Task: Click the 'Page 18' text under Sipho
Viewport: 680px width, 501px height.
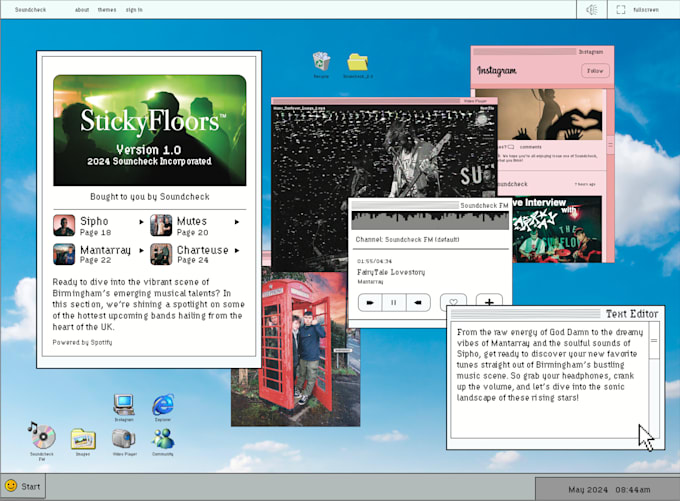Action: [95, 232]
